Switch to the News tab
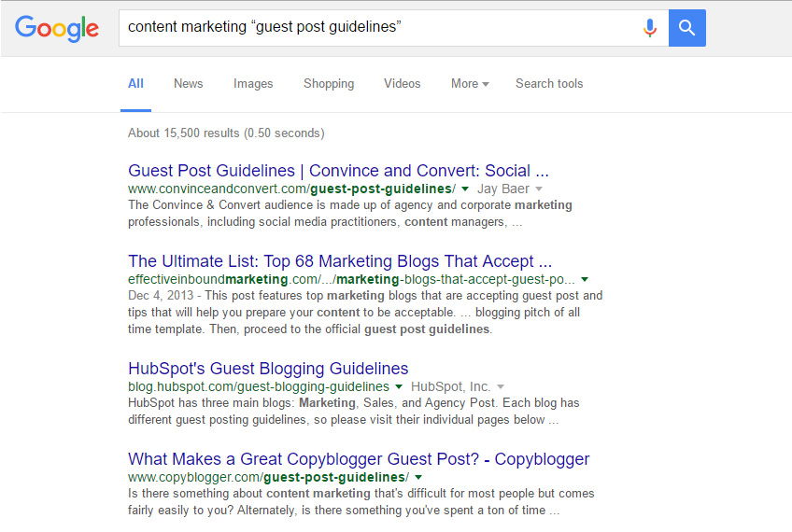Image resolution: width=792 pixels, height=532 pixels. coord(189,83)
